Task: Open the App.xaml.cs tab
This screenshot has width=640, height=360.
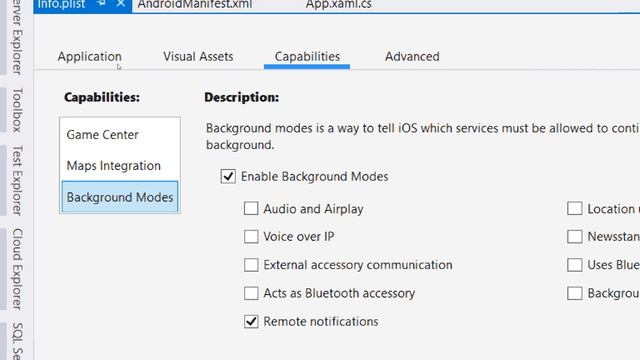Action: (339, 4)
